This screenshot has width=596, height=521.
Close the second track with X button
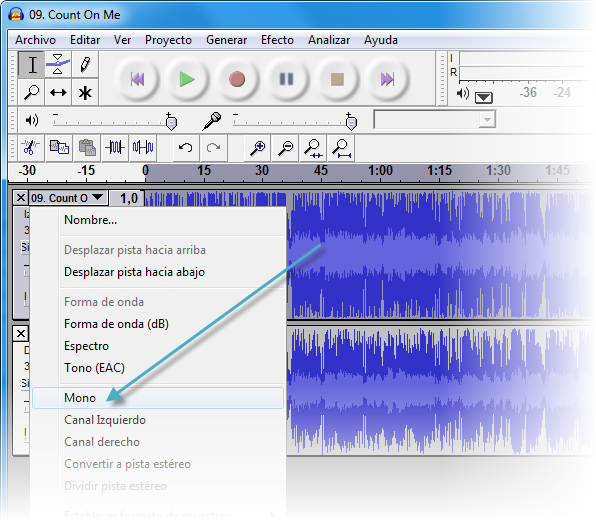click(21, 334)
